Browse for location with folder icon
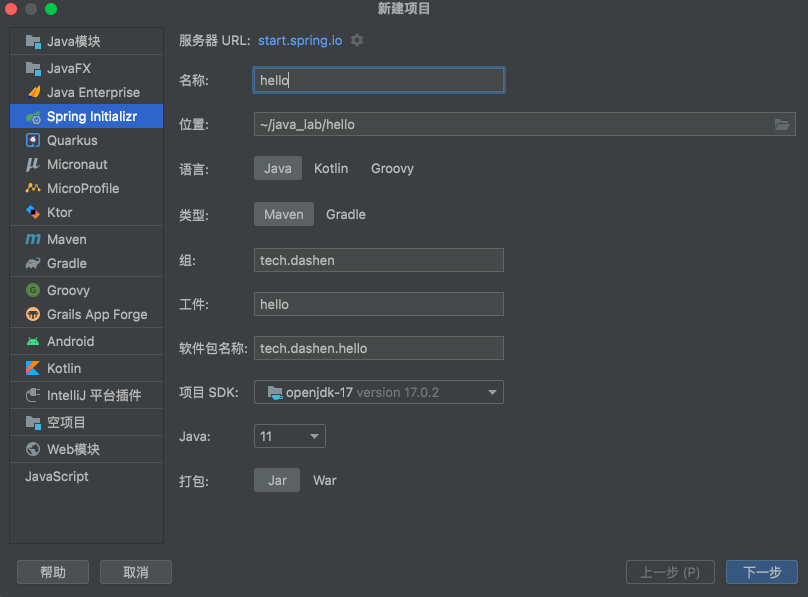The height and width of the screenshot is (597, 808). click(782, 124)
